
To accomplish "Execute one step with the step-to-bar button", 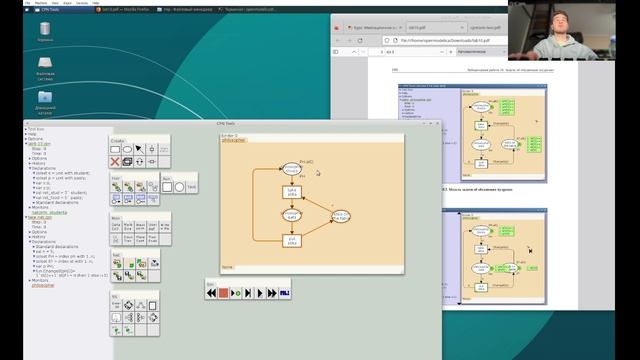I will click(248, 293).
